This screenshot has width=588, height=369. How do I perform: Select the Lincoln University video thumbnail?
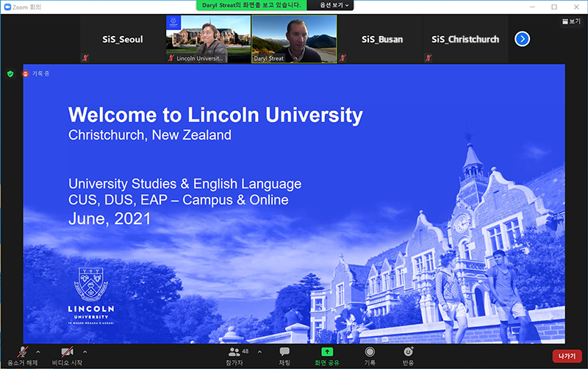click(208, 39)
